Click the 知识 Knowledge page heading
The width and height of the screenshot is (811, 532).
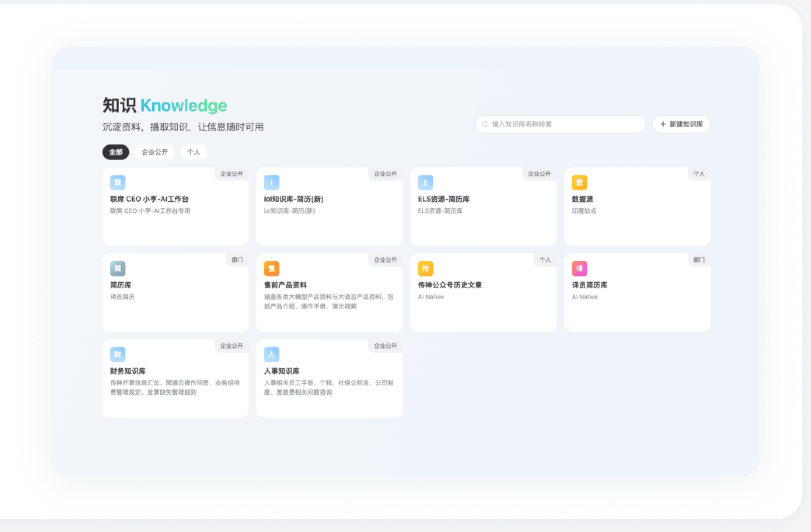pos(165,105)
